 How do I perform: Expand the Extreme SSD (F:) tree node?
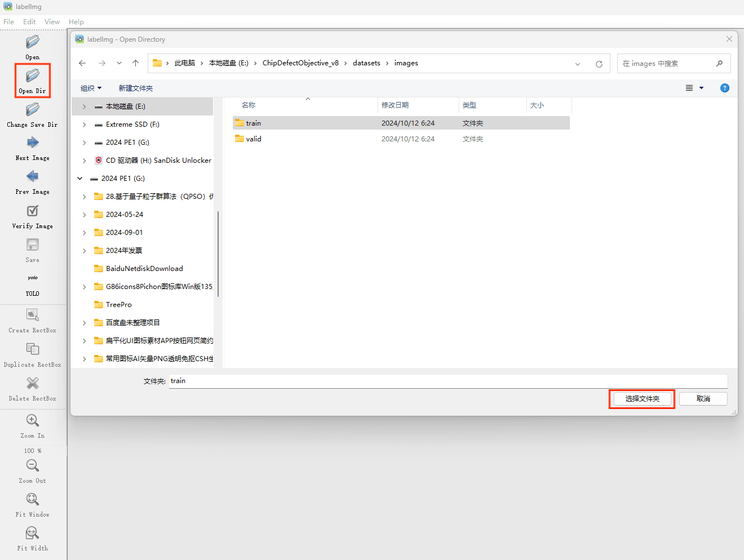[x=85, y=125]
